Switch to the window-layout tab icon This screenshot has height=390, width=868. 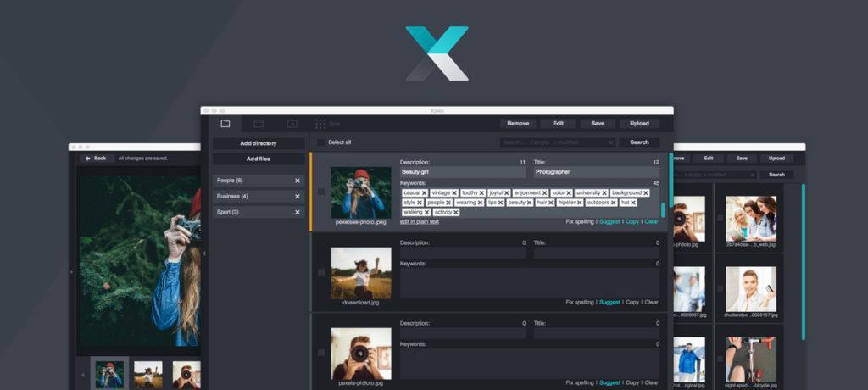pos(259,124)
